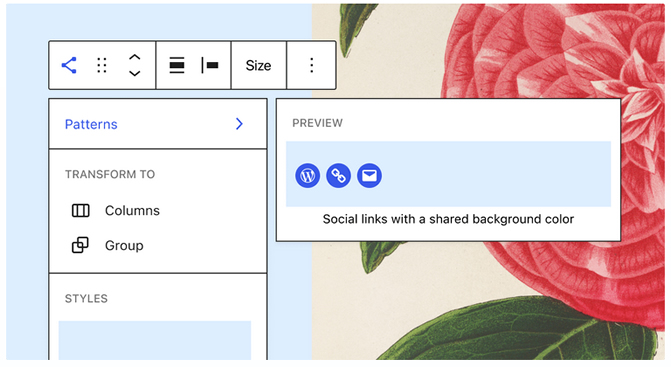
Task: Move block up with the up chevron
Action: point(135,58)
